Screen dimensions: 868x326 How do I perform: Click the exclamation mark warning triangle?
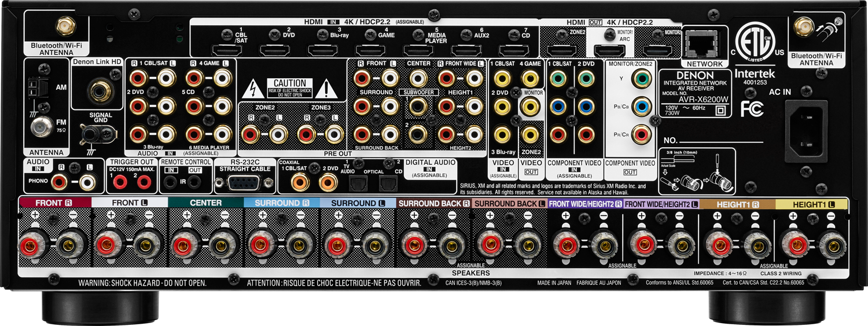[328, 89]
